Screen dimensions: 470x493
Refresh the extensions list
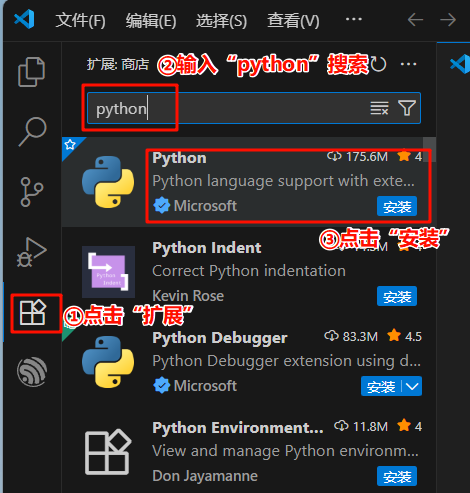(378, 64)
